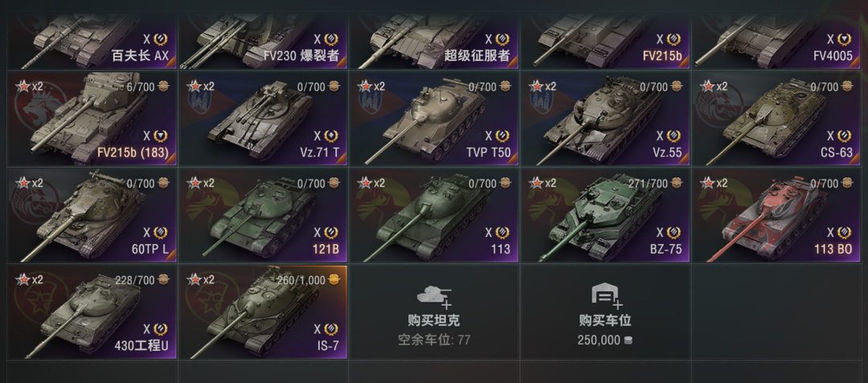Image resolution: width=868 pixels, height=383 pixels.
Task: Click the buy garage slot icon
Action: click(x=605, y=297)
